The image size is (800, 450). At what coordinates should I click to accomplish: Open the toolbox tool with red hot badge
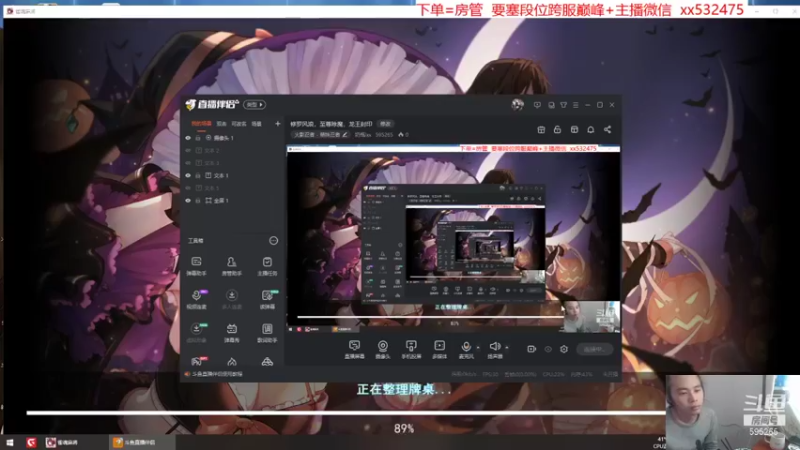pos(196,361)
